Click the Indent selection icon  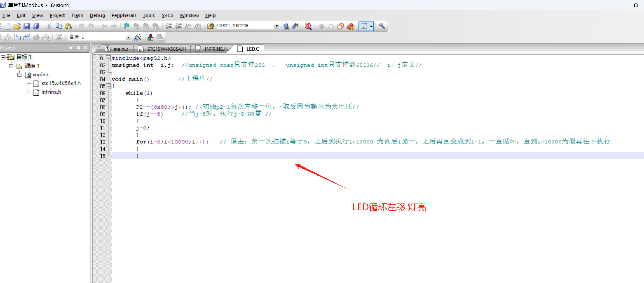pos(169,26)
